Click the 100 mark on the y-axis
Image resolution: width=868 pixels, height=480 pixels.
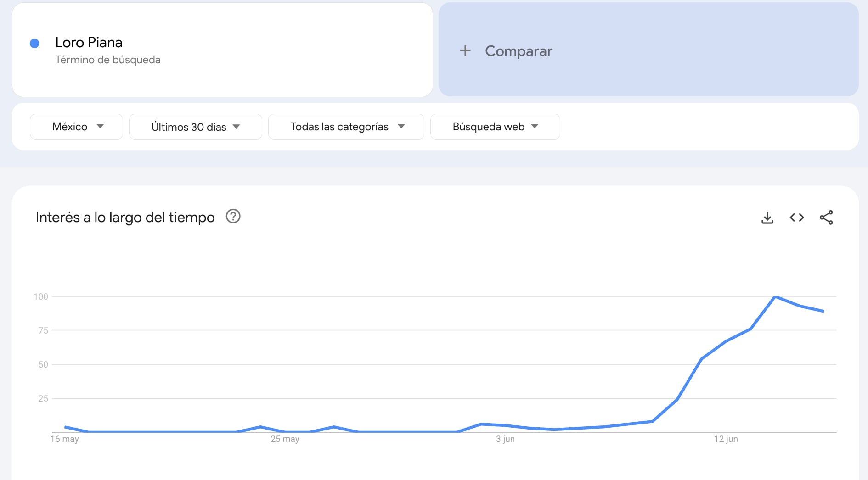pyautogui.click(x=41, y=296)
